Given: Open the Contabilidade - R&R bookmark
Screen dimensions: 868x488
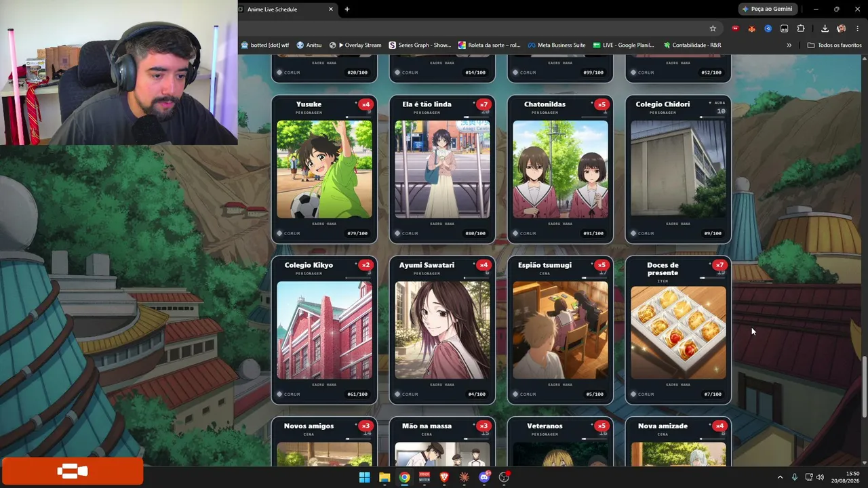Looking at the screenshot, I should click(692, 45).
